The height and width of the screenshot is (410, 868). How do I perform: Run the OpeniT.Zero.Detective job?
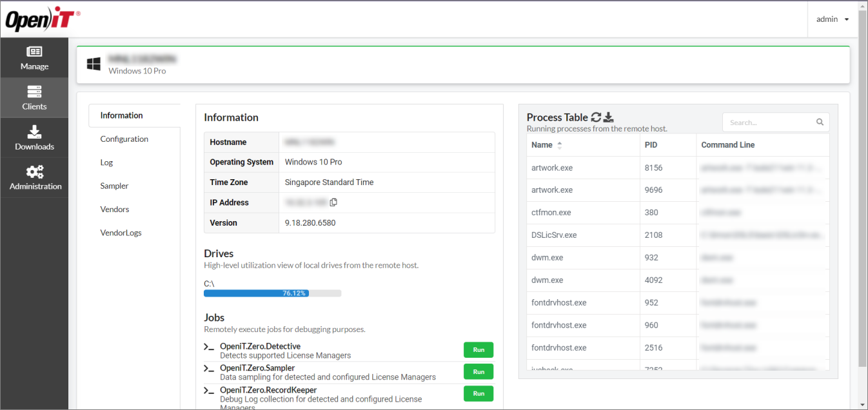coord(478,349)
